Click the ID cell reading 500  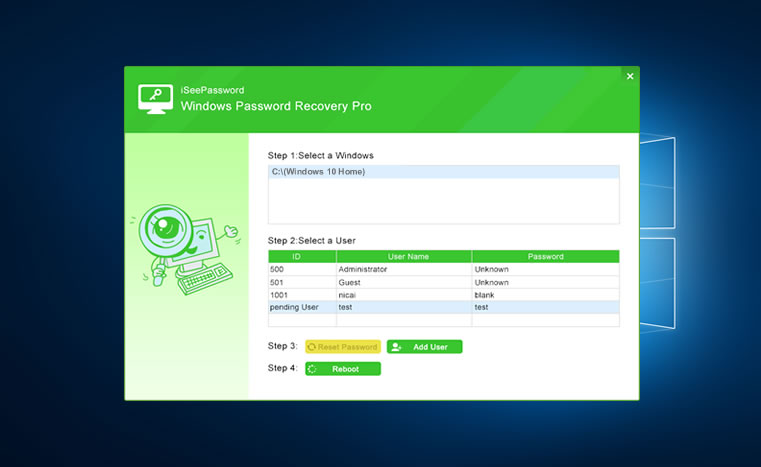(x=302, y=269)
